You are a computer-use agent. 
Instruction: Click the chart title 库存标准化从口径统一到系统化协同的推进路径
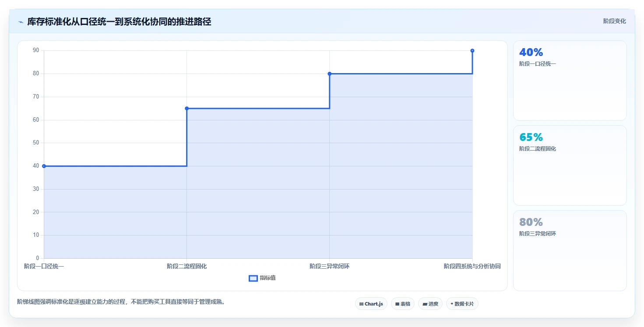119,21
